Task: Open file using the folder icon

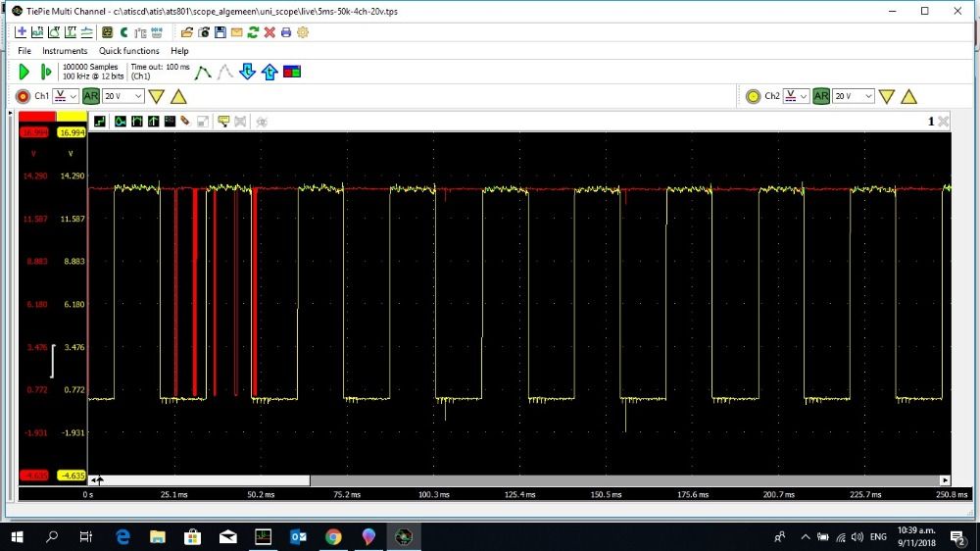Action: [x=186, y=32]
